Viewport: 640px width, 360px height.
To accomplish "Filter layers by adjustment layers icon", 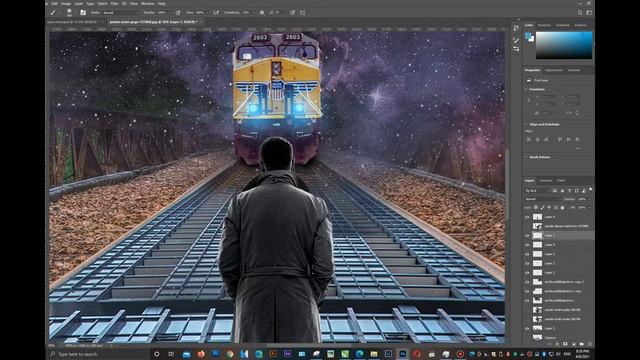I will tap(562, 191).
